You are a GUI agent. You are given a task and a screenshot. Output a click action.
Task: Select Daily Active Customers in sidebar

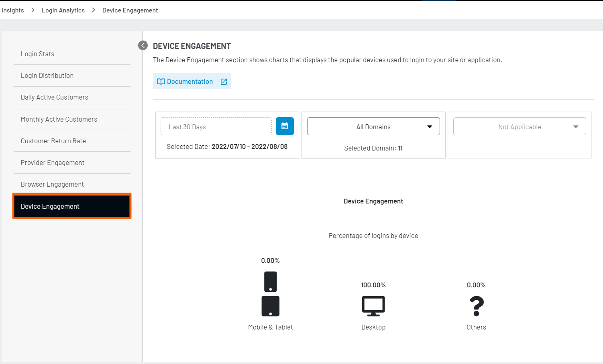coord(54,97)
